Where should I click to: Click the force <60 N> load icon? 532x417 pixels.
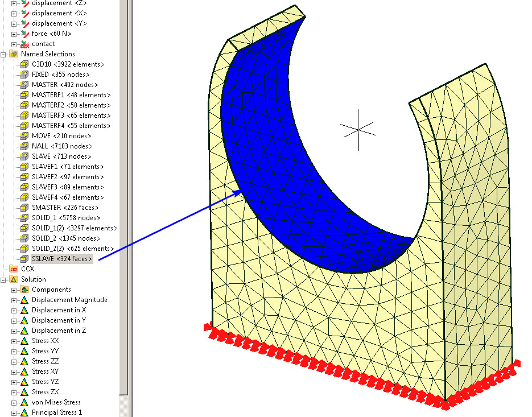[25, 34]
